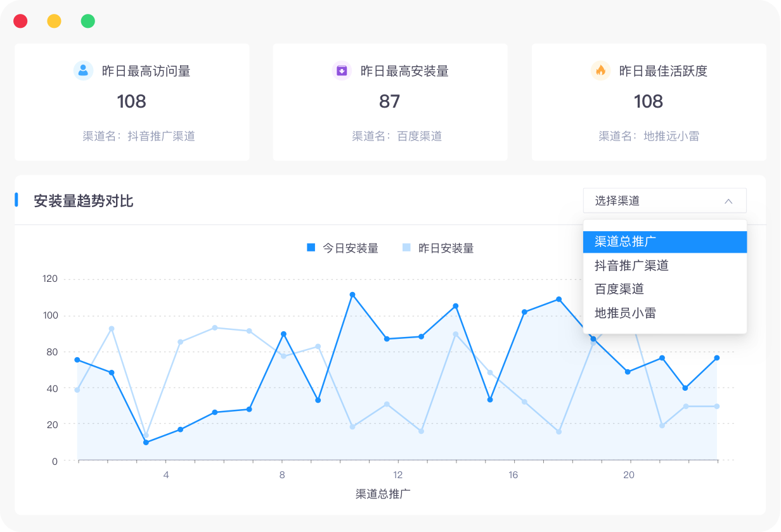Click the first 今日安装量 data point

click(x=77, y=360)
